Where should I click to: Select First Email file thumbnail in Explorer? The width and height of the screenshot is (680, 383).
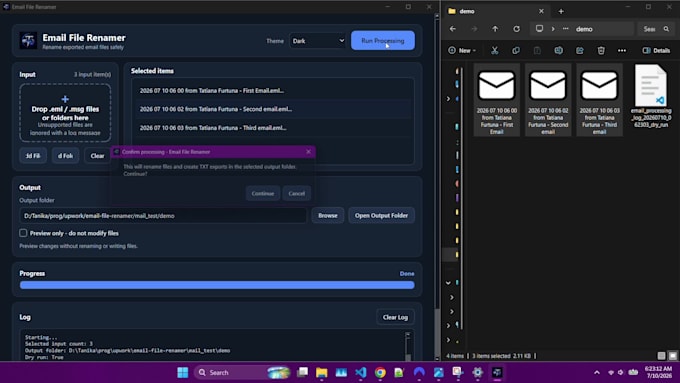point(497,100)
